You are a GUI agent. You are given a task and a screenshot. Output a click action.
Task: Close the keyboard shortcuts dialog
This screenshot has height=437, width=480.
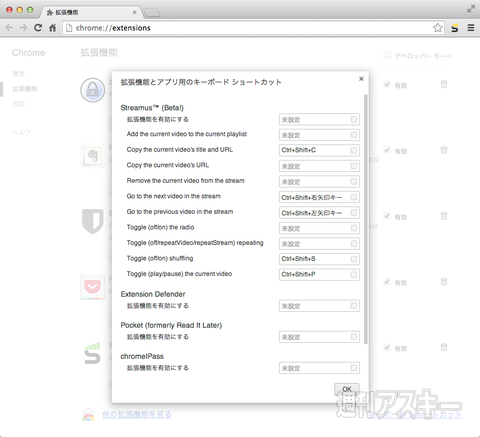(361, 79)
